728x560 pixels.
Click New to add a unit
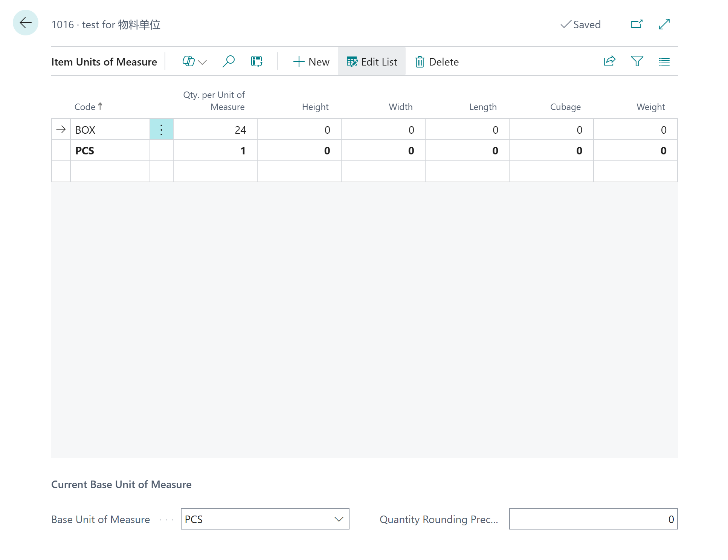coord(311,62)
